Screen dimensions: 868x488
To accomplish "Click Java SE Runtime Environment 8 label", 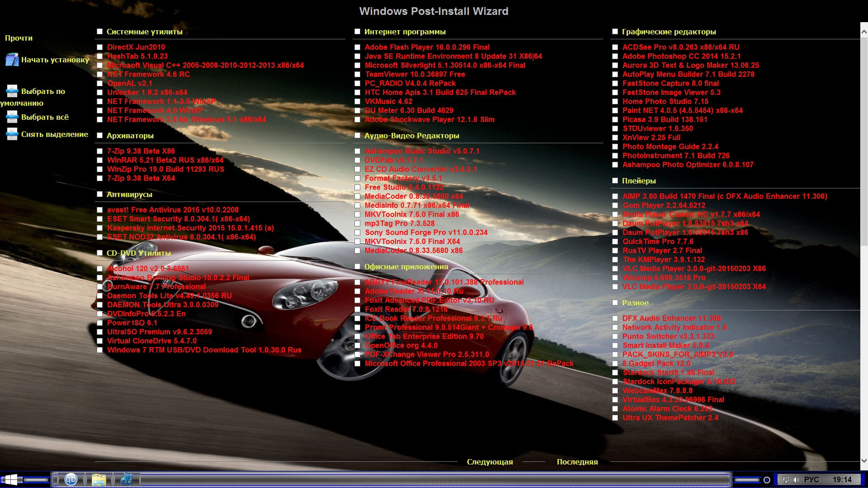I will click(x=453, y=56).
